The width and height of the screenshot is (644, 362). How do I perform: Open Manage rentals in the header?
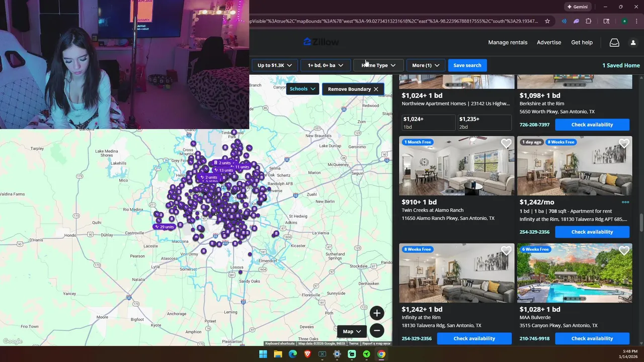[508, 42]
